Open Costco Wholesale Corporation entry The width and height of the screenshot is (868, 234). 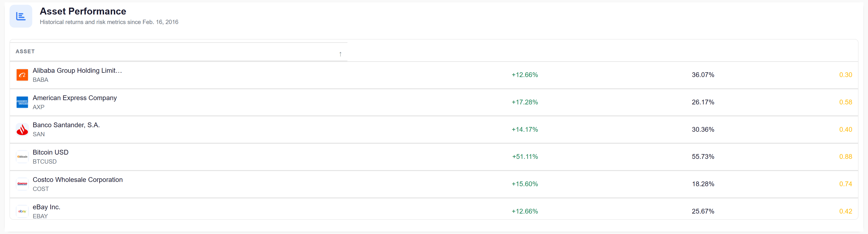78,180
